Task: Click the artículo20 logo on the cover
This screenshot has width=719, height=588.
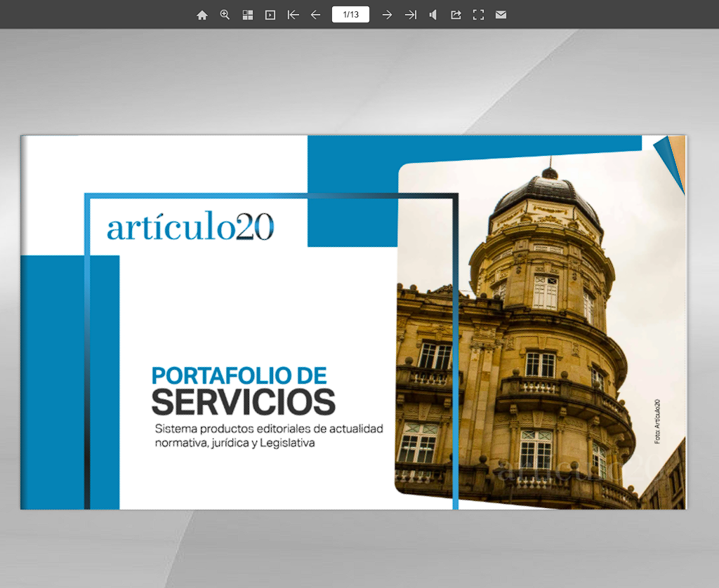Action: click(x=190, y=226)
